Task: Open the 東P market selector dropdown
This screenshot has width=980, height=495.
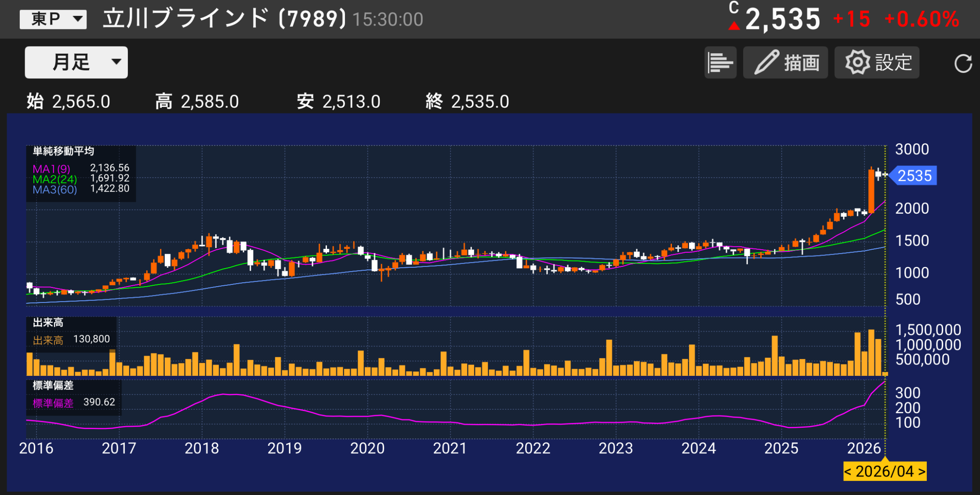Action: pos(53,19)
